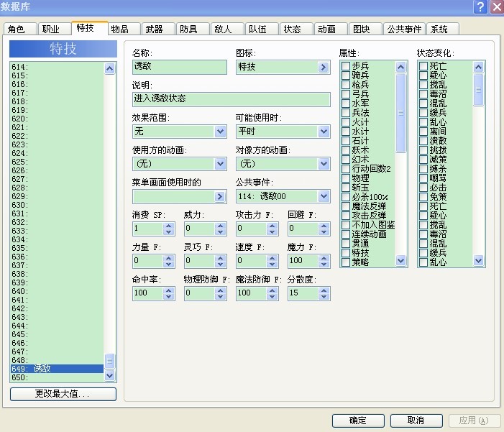Expand the 使用方的动画 dropdown

pyautogui.click(x=220, y=164)
